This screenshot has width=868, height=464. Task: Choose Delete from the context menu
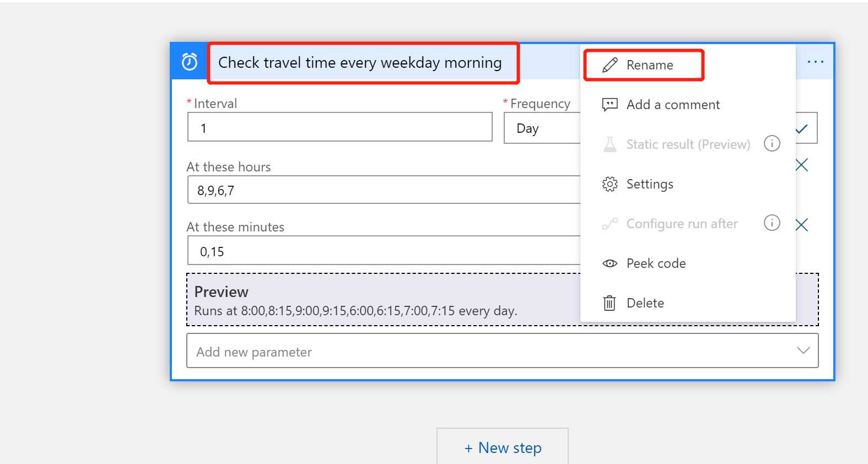pos(688,303)
